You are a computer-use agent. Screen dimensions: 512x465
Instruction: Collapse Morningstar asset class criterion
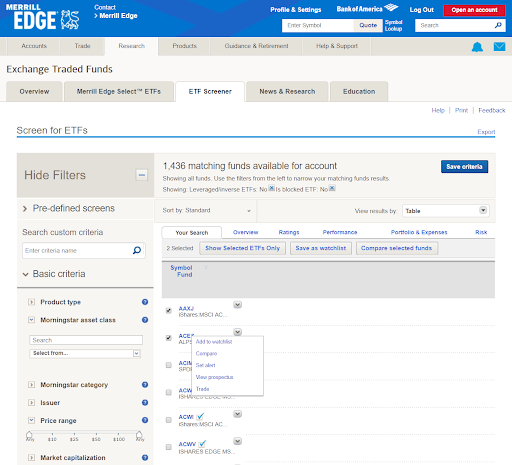coord(31,320)
